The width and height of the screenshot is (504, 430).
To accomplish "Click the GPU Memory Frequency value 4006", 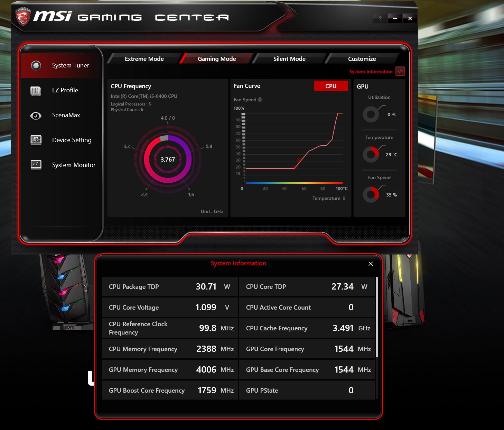I will coord(206,369).
